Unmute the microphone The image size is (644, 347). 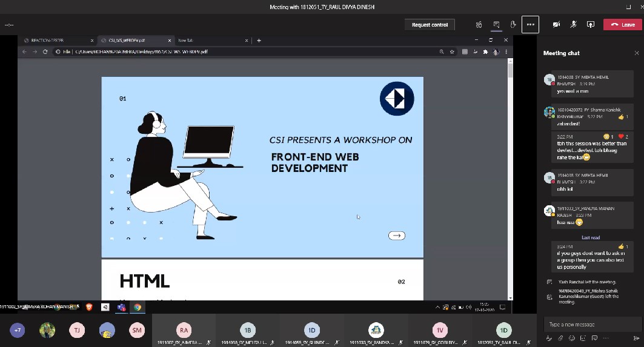coord(573,25)
